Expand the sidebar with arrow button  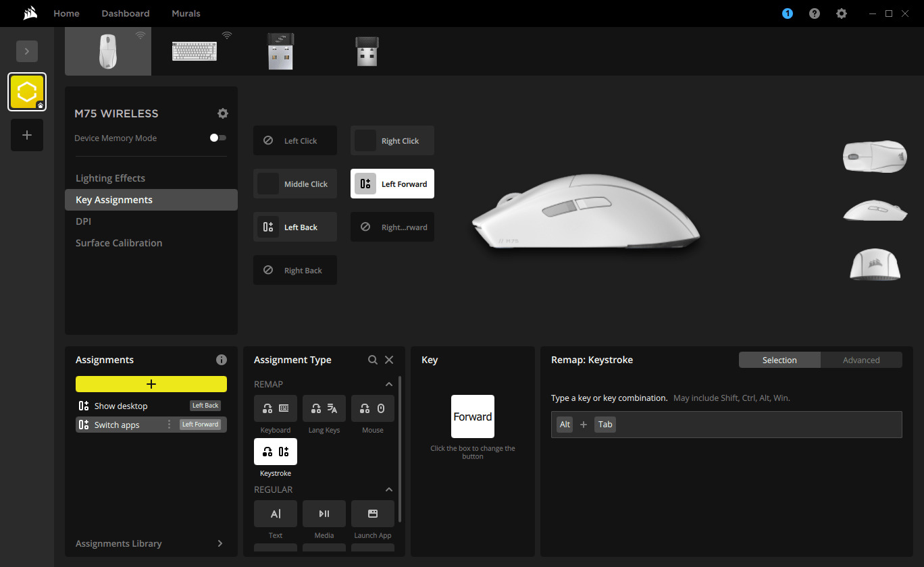point(27,51)
